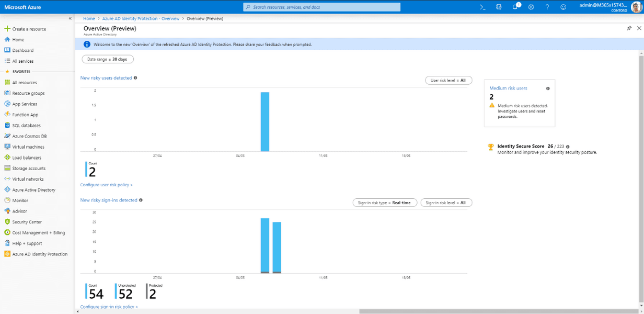Open Azure Active Directory in sidebar
This screenshot has width=644, height=314.
(x=33, y=190)
